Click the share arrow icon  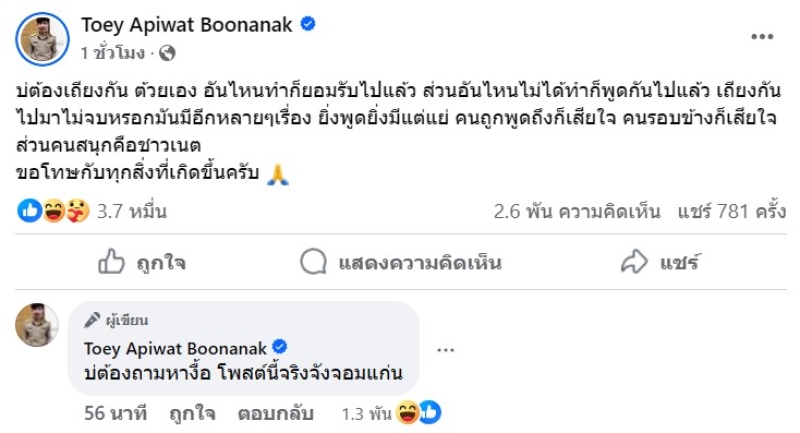tap(634, 263)
